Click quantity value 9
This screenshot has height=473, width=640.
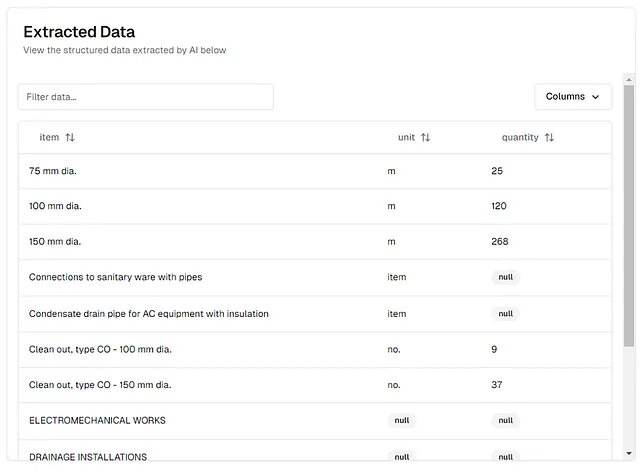click(494, 349)
